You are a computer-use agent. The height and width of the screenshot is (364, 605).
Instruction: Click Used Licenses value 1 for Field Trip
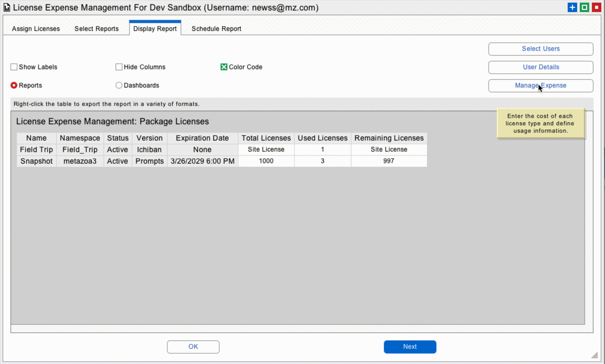click(322, 149)
